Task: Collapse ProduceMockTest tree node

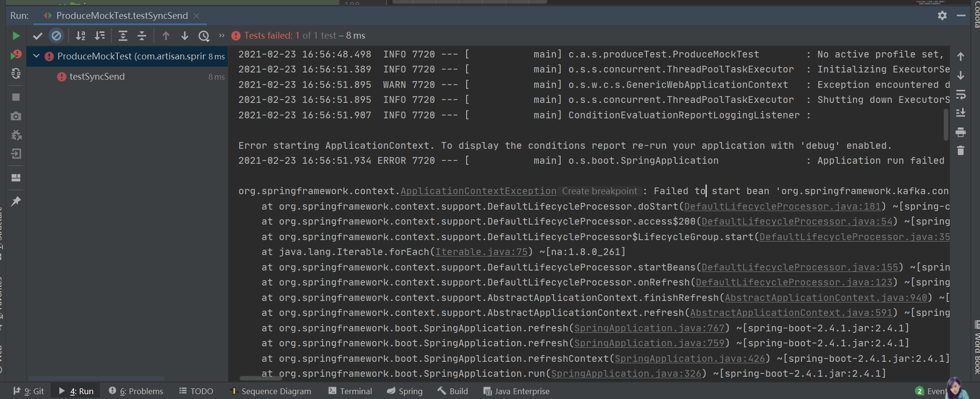Action: pyautogui.click(x=36, y=56)
